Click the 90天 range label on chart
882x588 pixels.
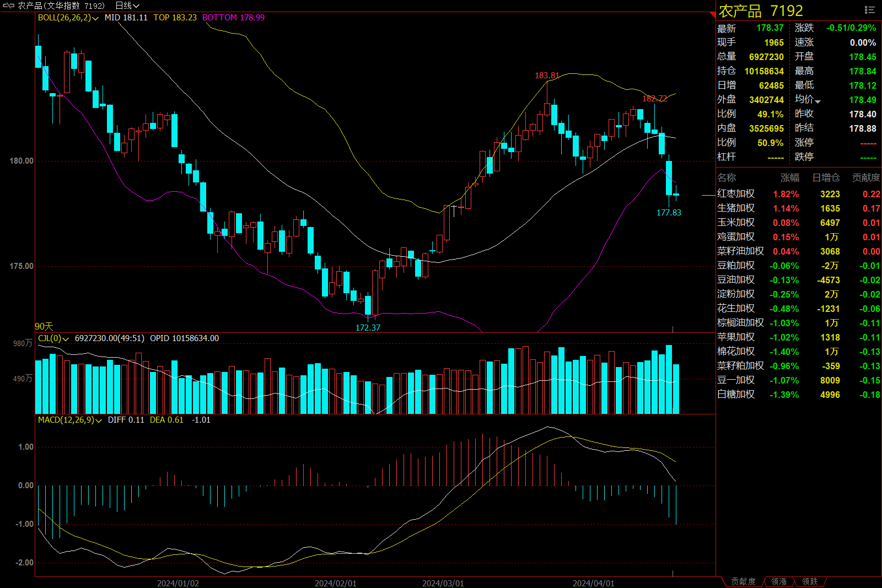pos(44,326)
